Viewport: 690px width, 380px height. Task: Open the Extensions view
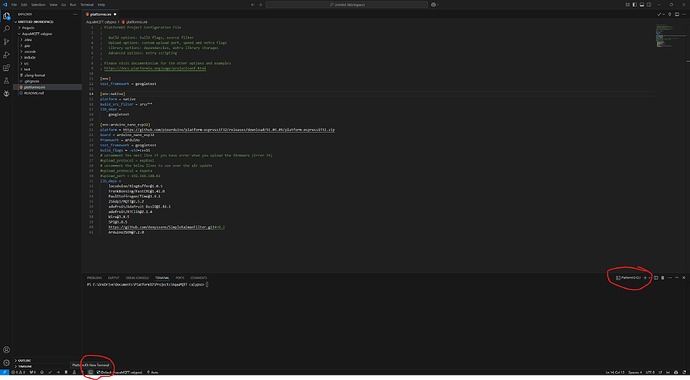point(7,68)
